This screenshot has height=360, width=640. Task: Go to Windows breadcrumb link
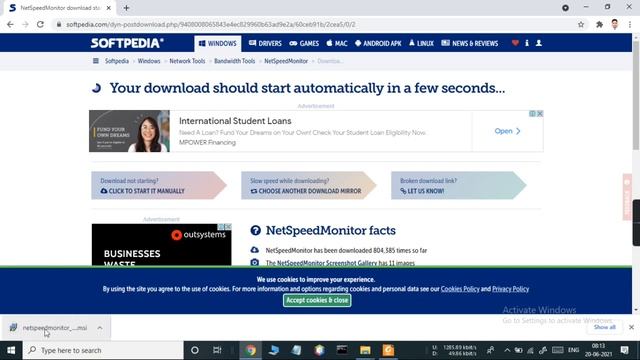pyautogui.click(x=149, y=61)
